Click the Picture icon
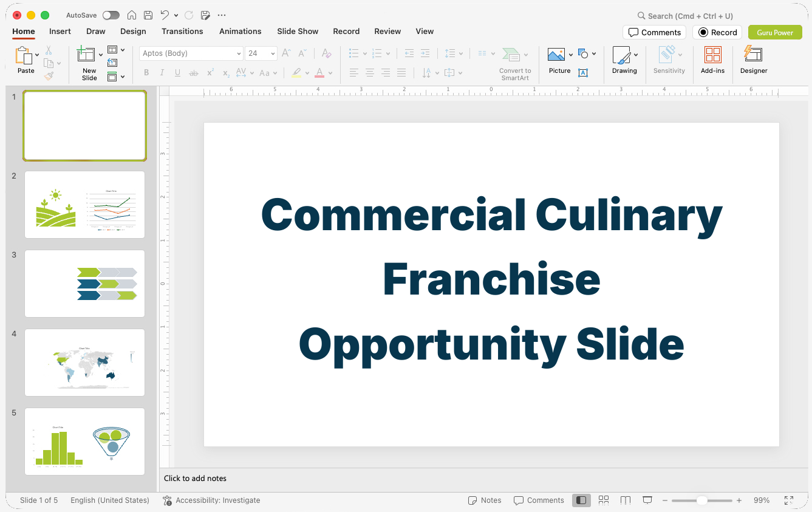The width and height of the screenshot is (812, 512). coord(556,55)
